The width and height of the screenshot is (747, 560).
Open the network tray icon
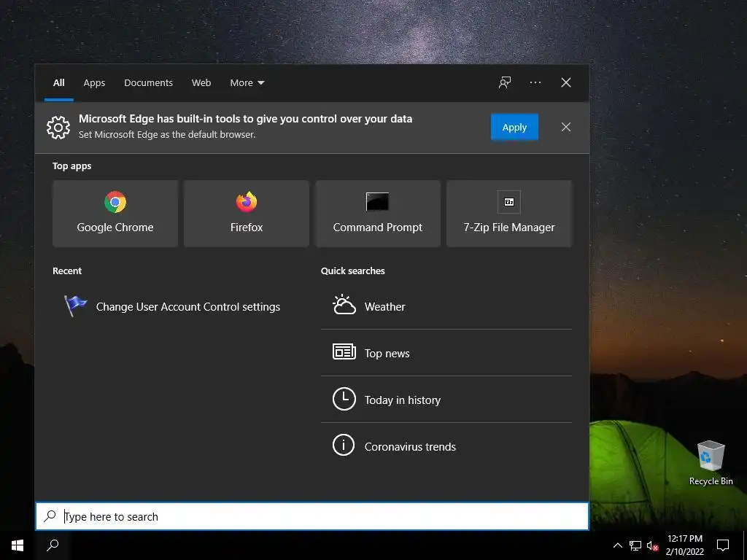[635, 545]
